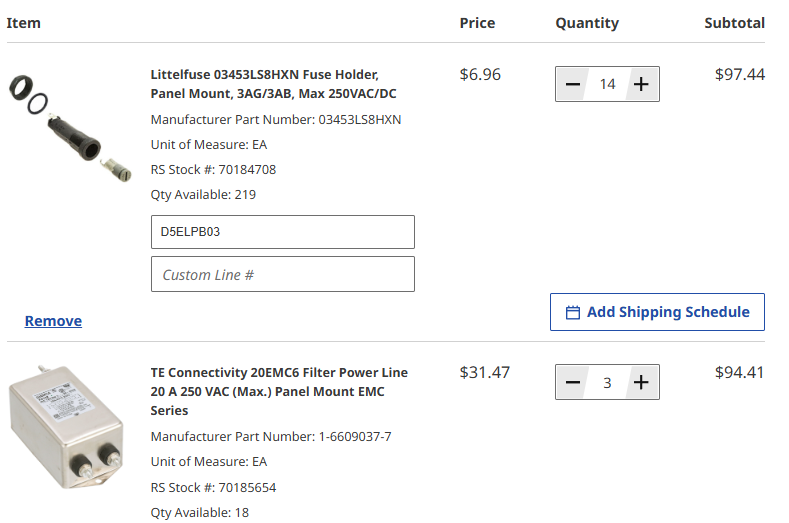The height and width of the screenshot is (523, 789).
Task: Click the Subtotal column header
Action: point(734,23)
